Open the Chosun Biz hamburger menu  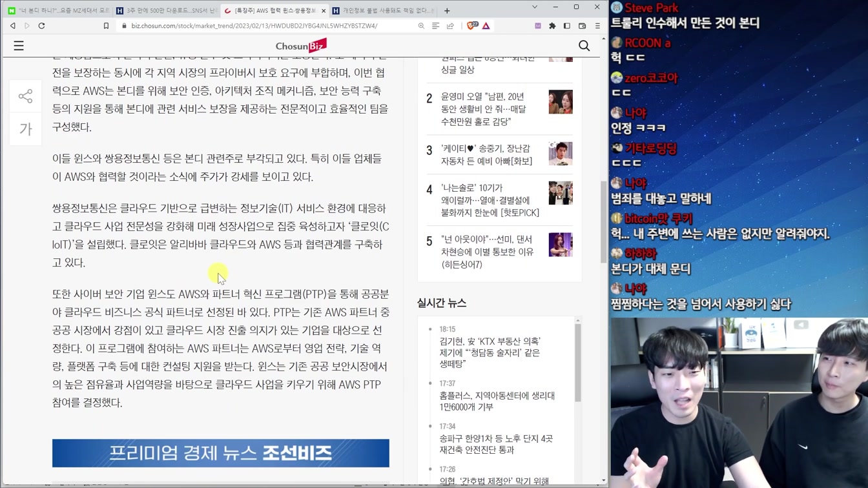[19, 46]
